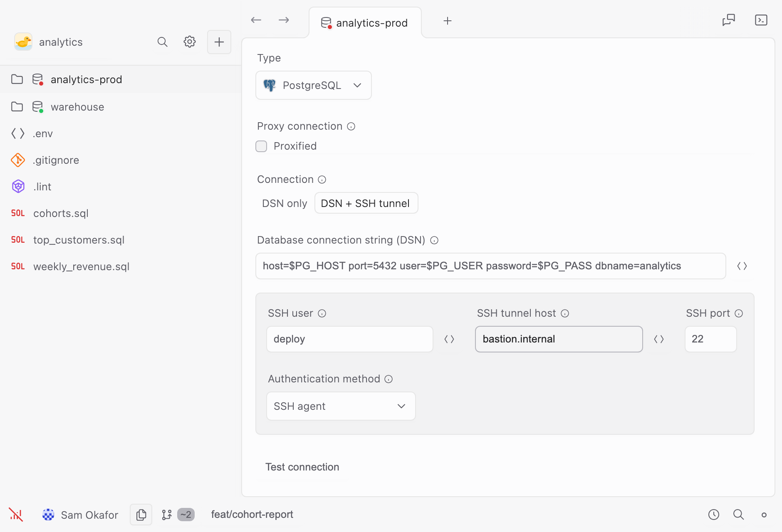Image resolution: width=782 pixels, height=532 pixels.
Task: Click the SSH tunnel host input field
Action: coord(559,339)
